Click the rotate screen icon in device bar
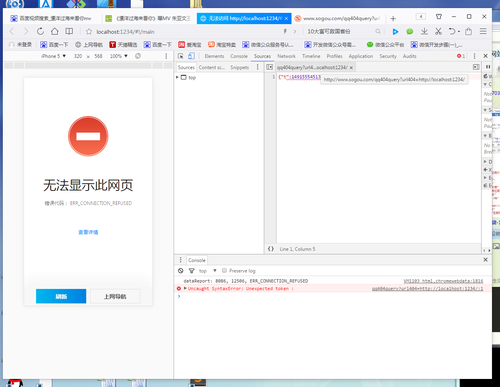 coord(138,56)
